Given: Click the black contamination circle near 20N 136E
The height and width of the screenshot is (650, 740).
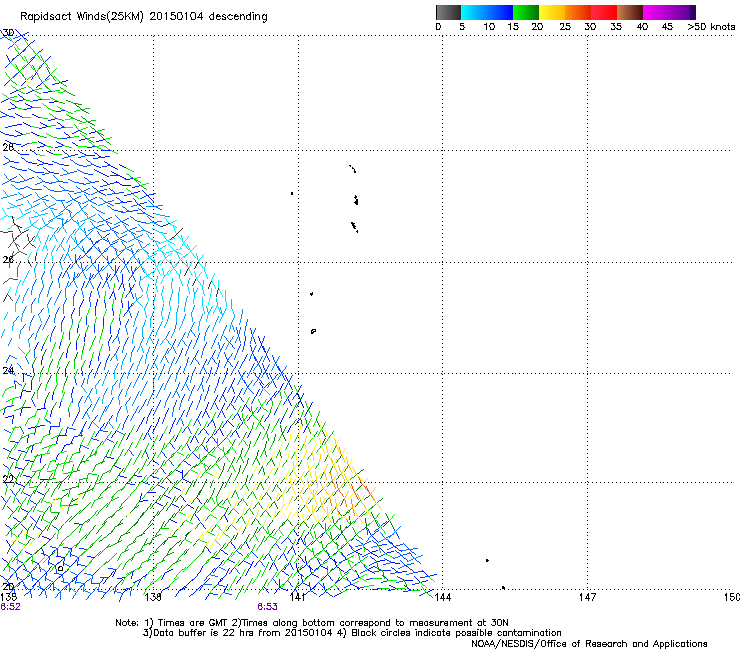Looking at the screenshot, I should pos(60,568).
